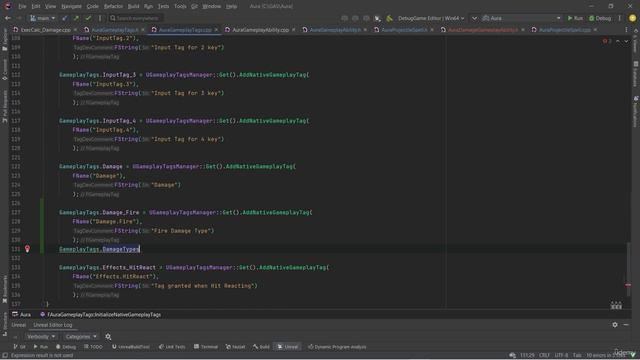Open the DebugGame Editor | Win64 configuration dropdown
The width and height of the screenshot is (640, 360).
coord(431,18)
